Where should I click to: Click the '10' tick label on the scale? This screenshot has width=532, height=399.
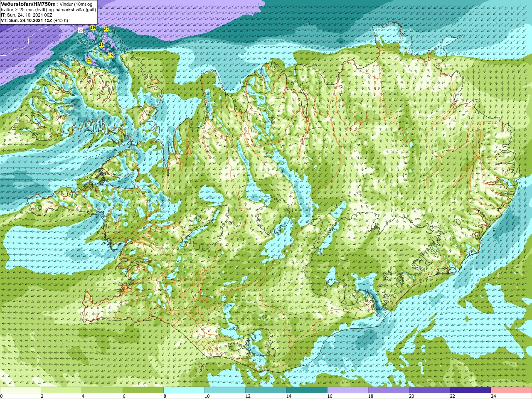tap(207, 396)
